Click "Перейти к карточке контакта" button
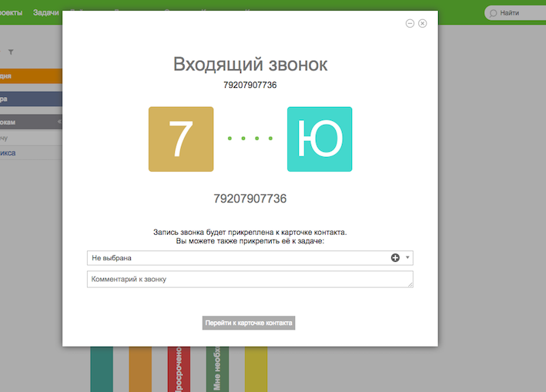This screenshot has height=392, width=546. (x=249, y=323)
